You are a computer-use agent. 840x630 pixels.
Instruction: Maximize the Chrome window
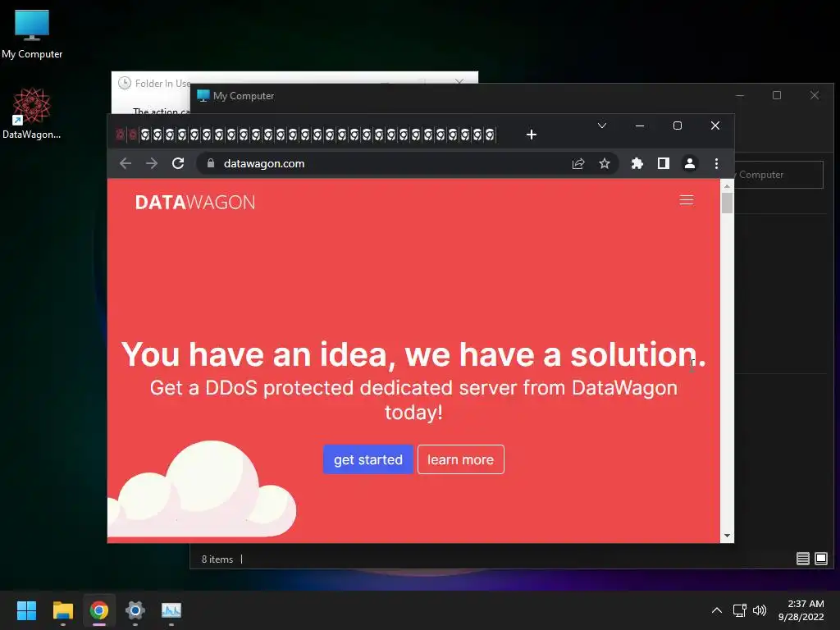[x=677, y=126]
